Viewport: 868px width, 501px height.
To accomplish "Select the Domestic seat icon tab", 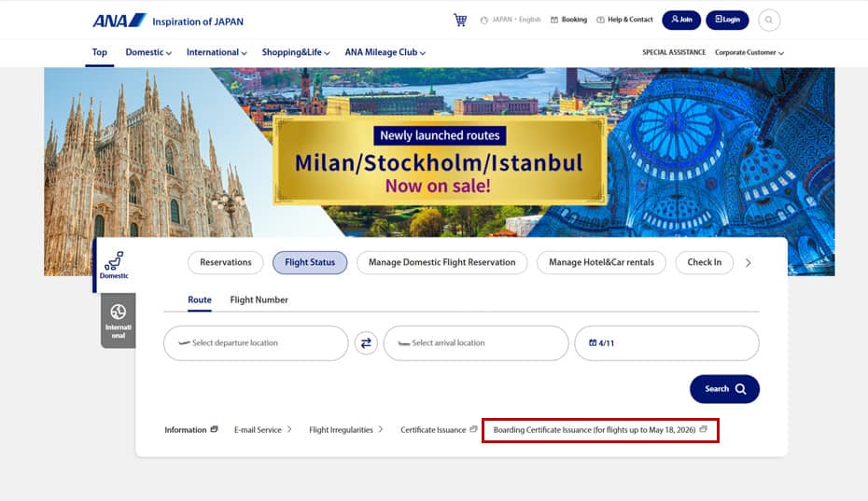I will point(114,264).
